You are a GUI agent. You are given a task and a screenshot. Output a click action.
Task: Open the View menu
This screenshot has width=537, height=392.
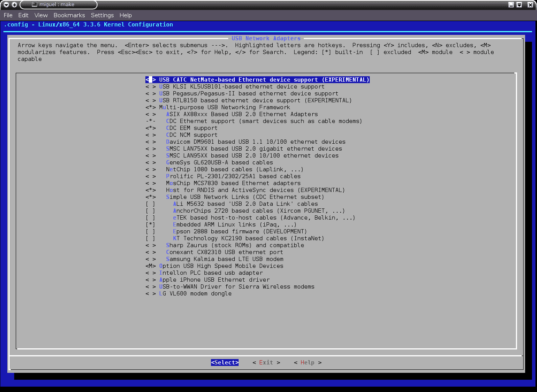pyautogui.click(x=41, y=15)
